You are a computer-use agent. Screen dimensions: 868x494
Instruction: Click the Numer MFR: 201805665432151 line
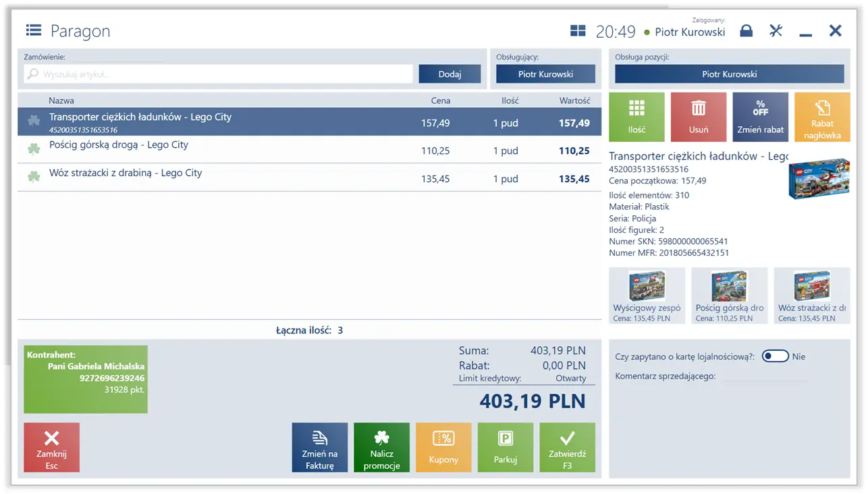[x=669, y=253]
